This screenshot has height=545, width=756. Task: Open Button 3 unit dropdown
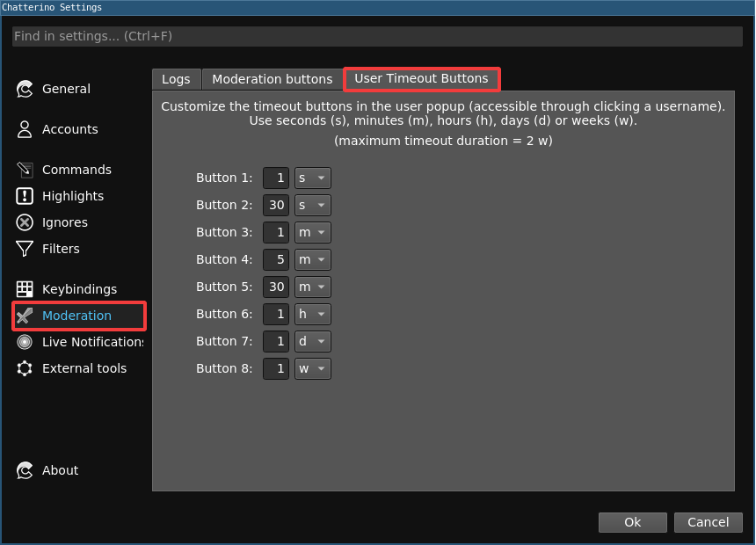click(312, 232)
